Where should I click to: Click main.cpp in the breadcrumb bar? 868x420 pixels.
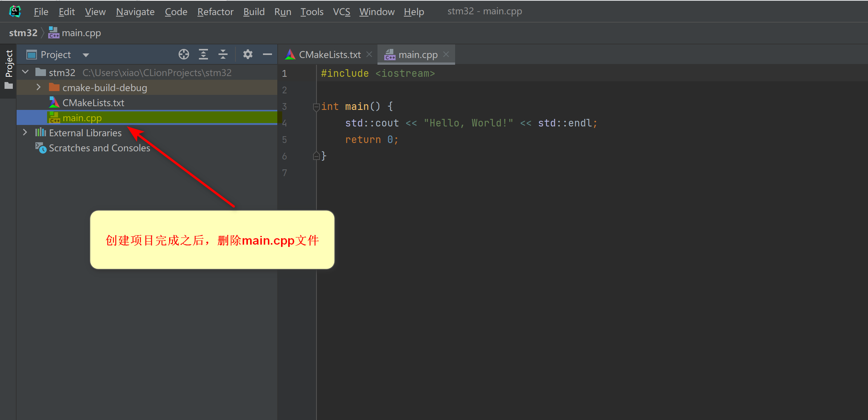pyautogui.click(x=75, y=33)
